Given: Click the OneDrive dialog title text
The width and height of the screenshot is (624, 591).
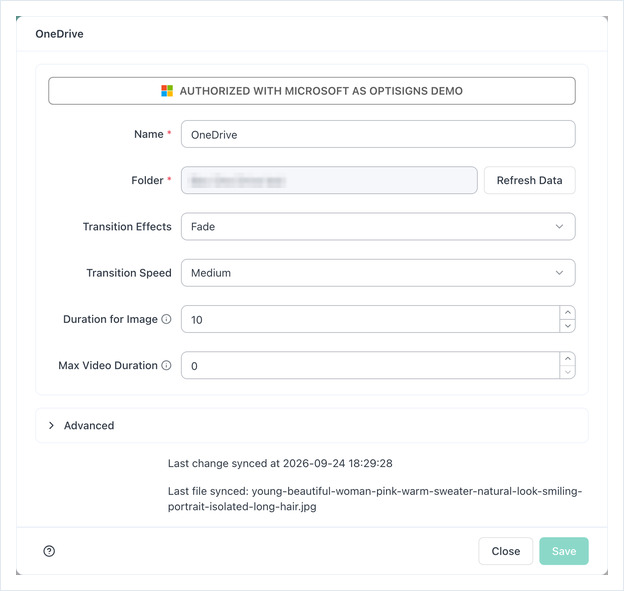Looking at the screenshot, I should pos(60,34).
